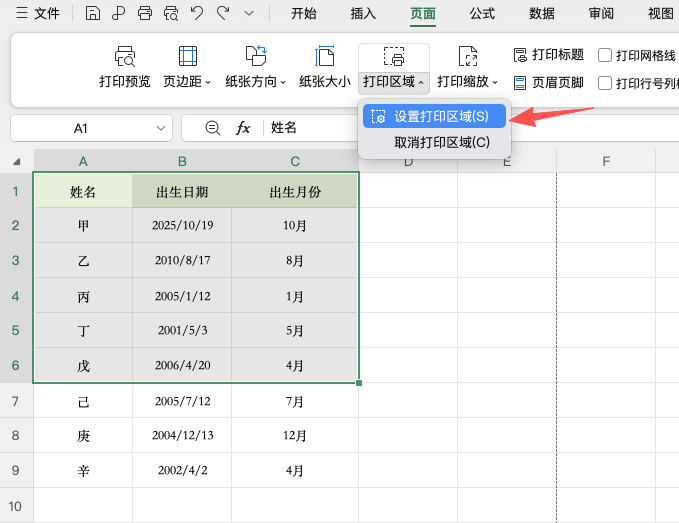Click the Save icon in quick toolbar
The image size is (679, 523).
coord(93,13)
